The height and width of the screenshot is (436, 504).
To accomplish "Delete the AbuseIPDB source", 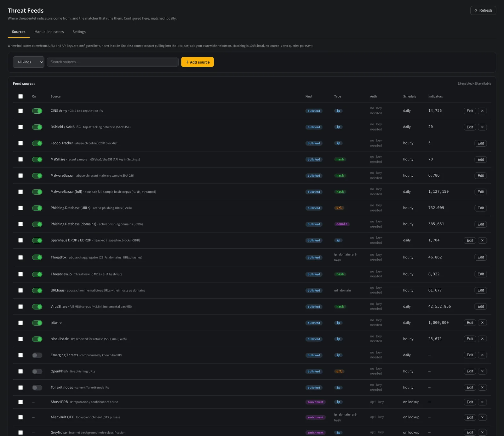I will pyautogui.click(x=482, y=402).
